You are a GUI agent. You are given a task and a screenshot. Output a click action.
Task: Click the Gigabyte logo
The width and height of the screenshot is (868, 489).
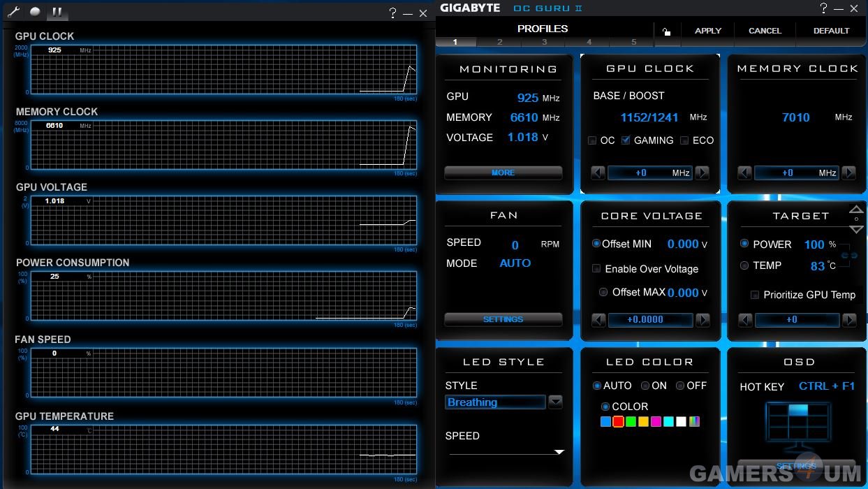470,8
